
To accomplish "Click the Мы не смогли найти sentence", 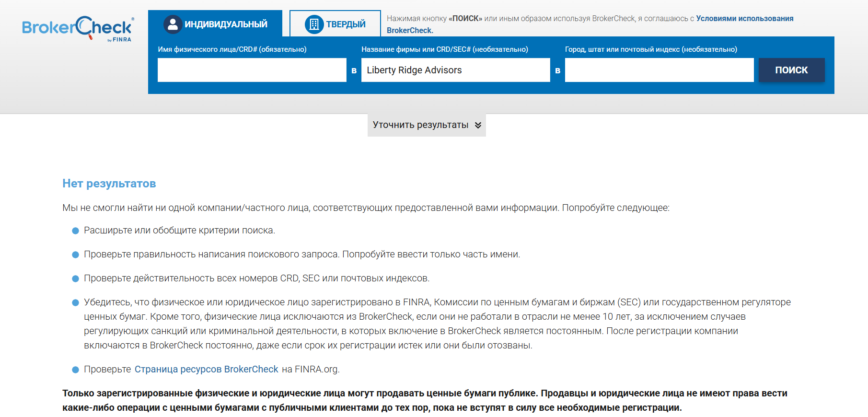I will point(366,208).
